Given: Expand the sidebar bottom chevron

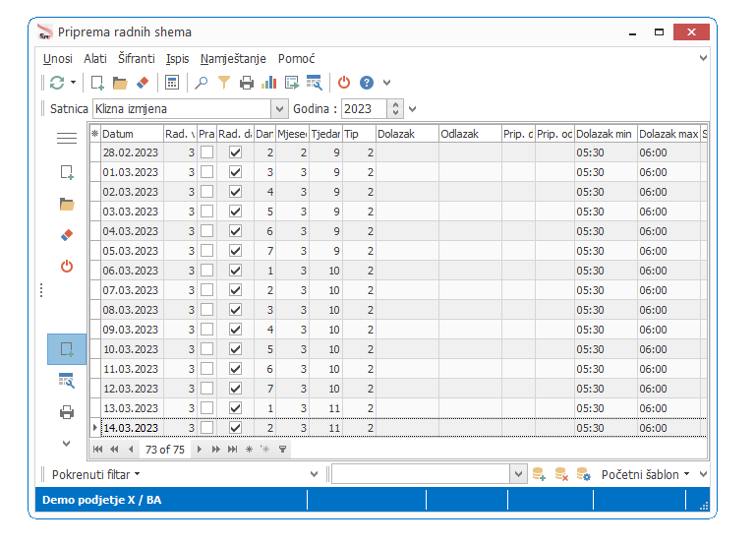Looking at the screenshot, I should coord(67,444).
